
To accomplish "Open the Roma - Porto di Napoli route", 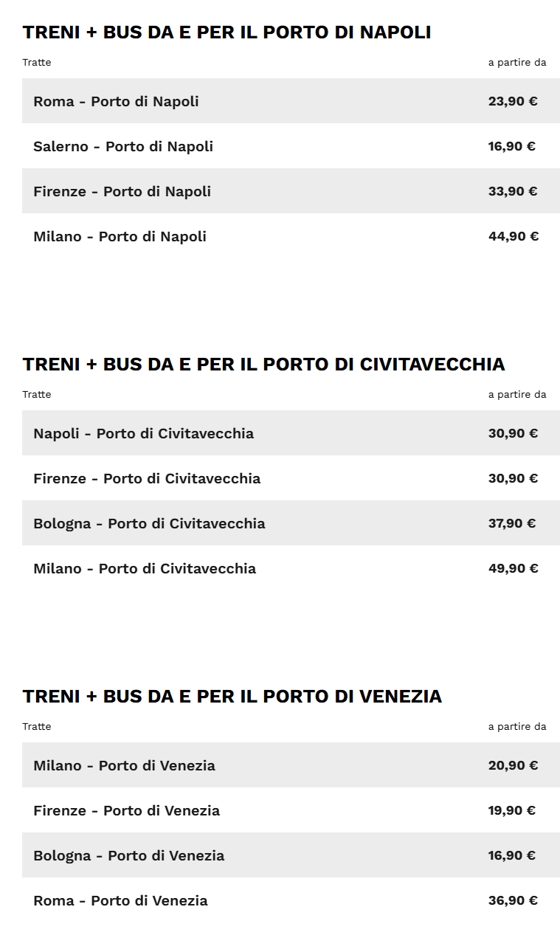I will coord(116,101).
